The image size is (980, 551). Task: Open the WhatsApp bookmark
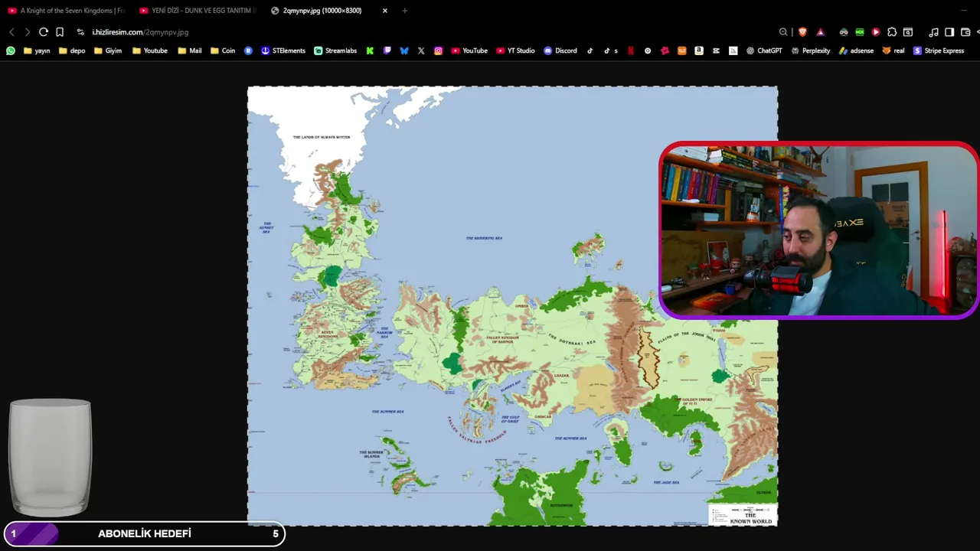point(11,51)
